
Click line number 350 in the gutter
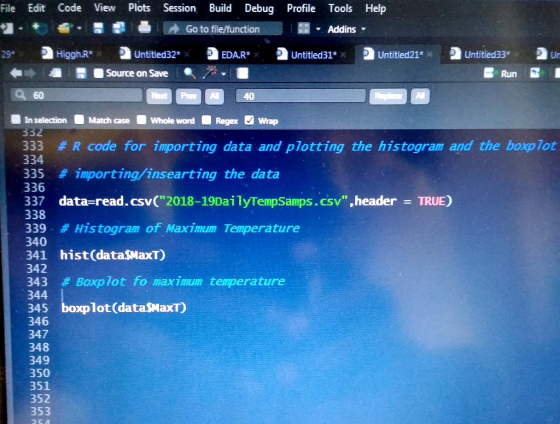tap(39, 373)
